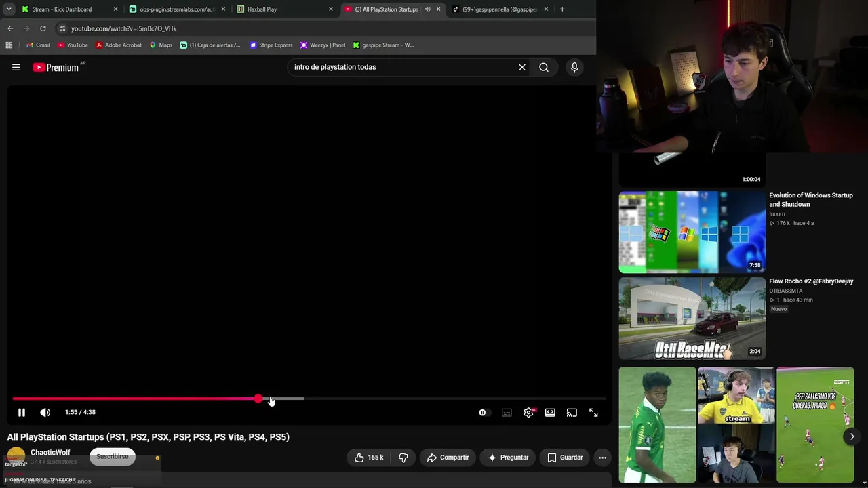Start voice search with the microphone icon

pyautogui.click(x=574, y=67)
